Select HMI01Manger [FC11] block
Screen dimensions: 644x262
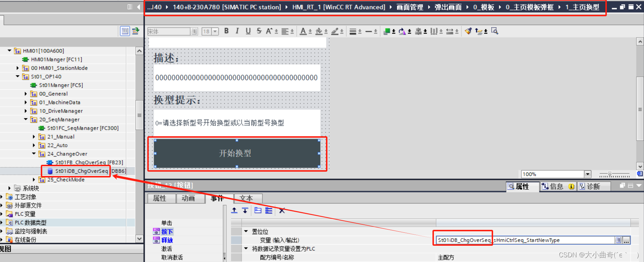pos(56,59)
